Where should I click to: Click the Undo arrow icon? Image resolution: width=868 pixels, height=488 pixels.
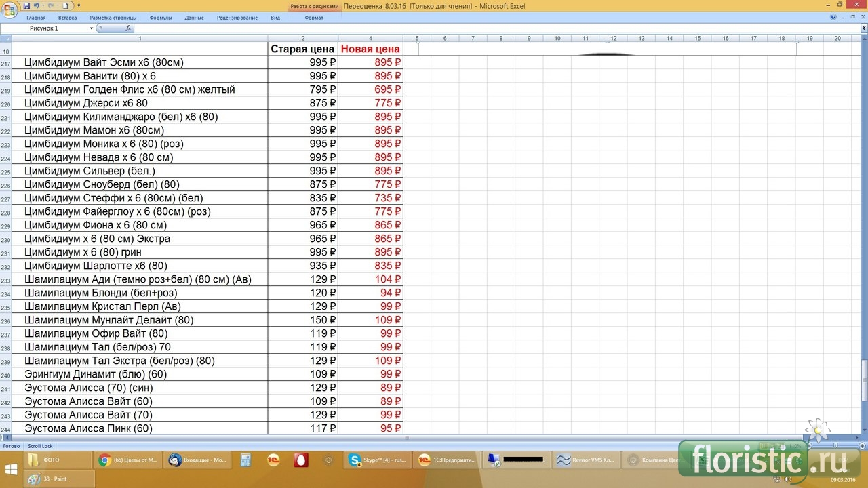pos(37,5)
